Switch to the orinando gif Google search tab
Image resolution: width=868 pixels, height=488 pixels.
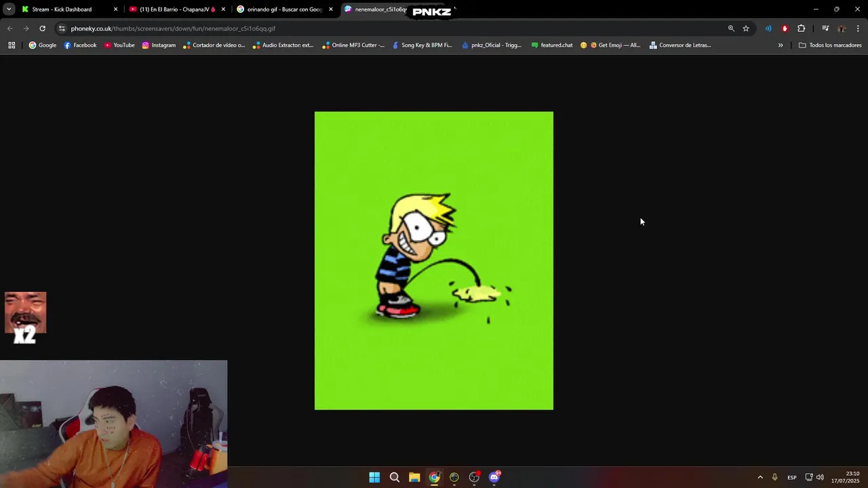click(x=285, y=9)
